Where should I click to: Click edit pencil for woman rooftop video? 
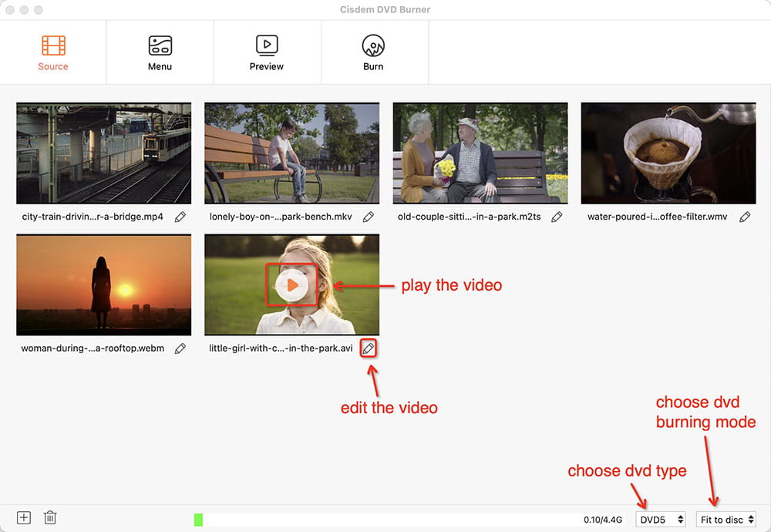tap(180, 348)
